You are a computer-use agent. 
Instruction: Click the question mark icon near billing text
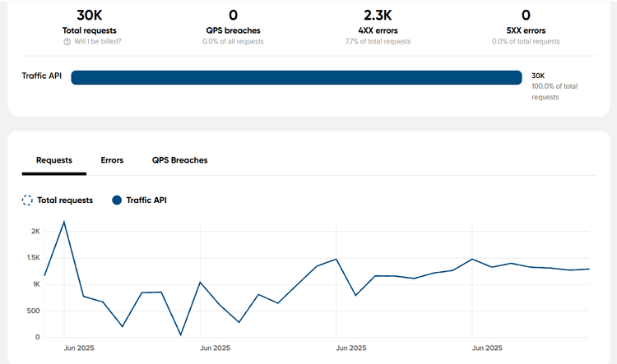tap(67, 42)
